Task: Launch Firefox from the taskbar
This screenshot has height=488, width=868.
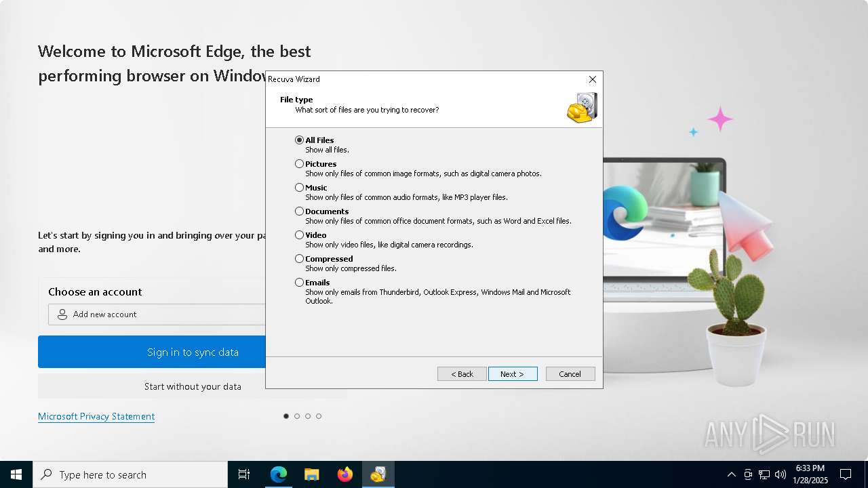Action: (x=344, y=474)
